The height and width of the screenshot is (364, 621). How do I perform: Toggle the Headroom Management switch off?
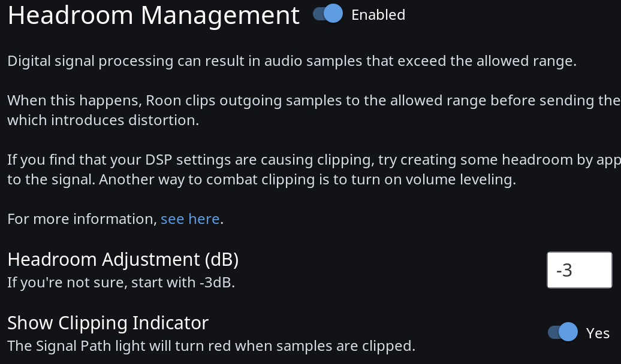tap(328, 14)
